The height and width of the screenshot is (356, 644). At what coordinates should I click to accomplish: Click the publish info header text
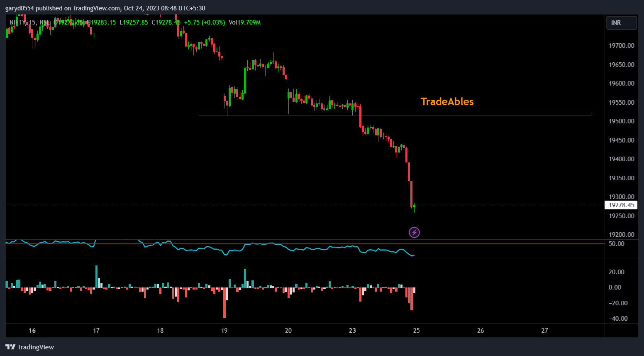[105, 8]
